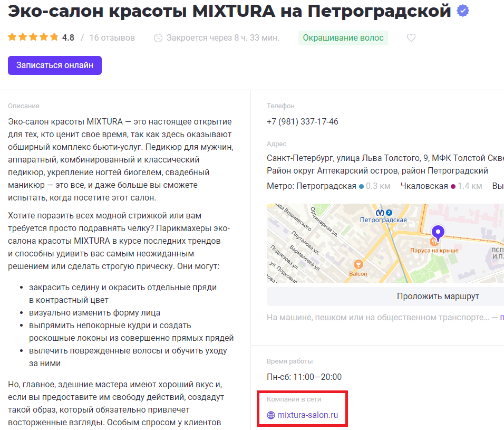This screenshot has width=504, height=430.
Task: Click the Записаться онлайн button
Action: [x=54, y=65]
